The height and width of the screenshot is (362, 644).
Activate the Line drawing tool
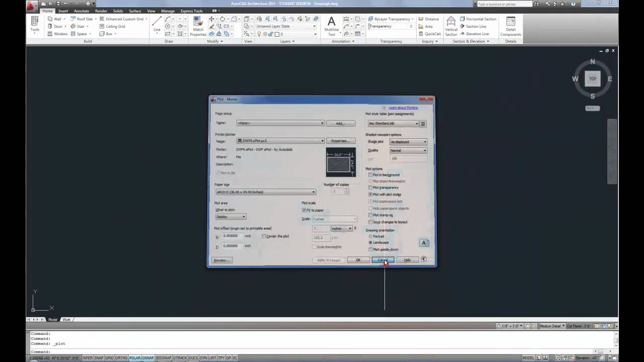pyautogui.click(x=157, y=24)
